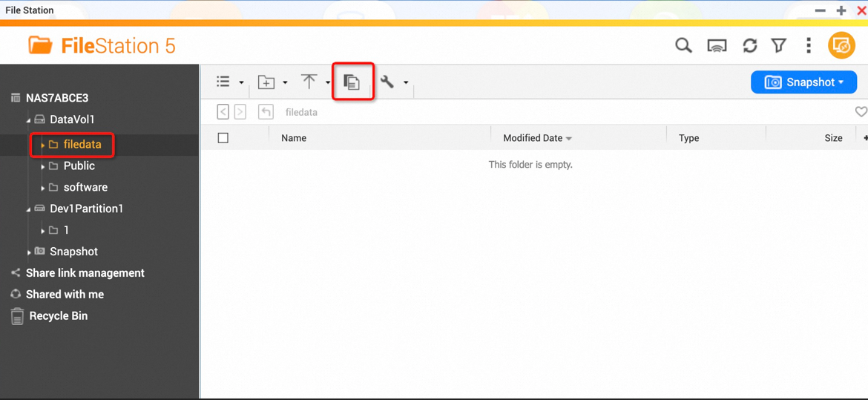Expand the Public folder arrow
This screenshot has width=868, height=400.
(42, 166)
